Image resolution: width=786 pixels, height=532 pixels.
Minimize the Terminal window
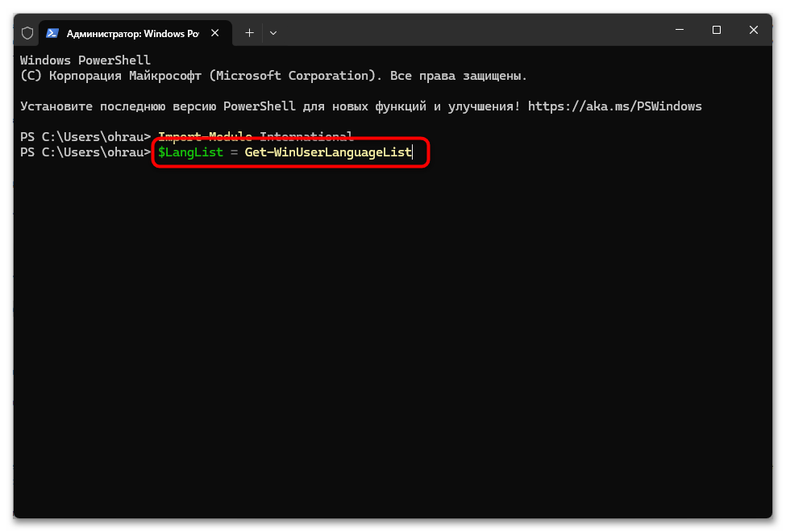(x=680, y=30)
